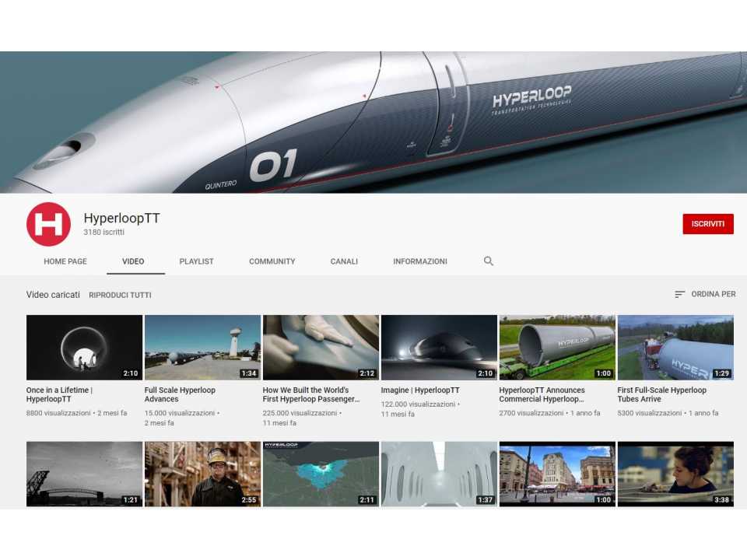This screenshot has height=560, width=747.
Task: Open the HyperloopTT channel avatar
Action: click(x=48, y=223)
